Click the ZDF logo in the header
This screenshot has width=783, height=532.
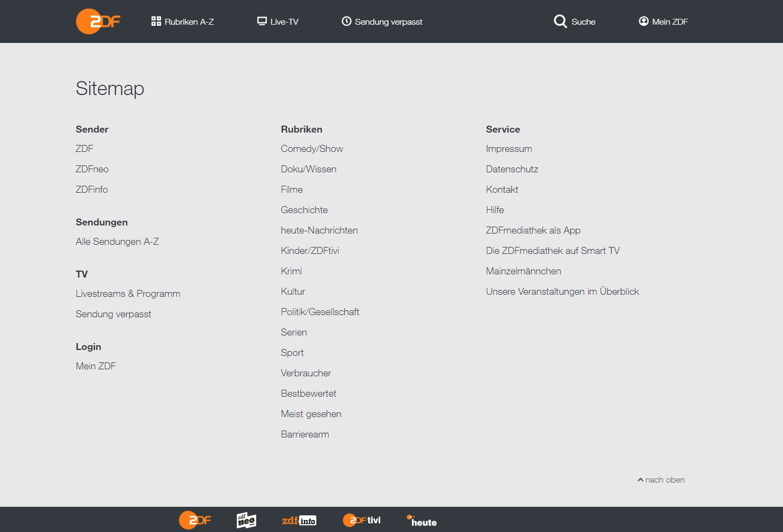[98, 21]
